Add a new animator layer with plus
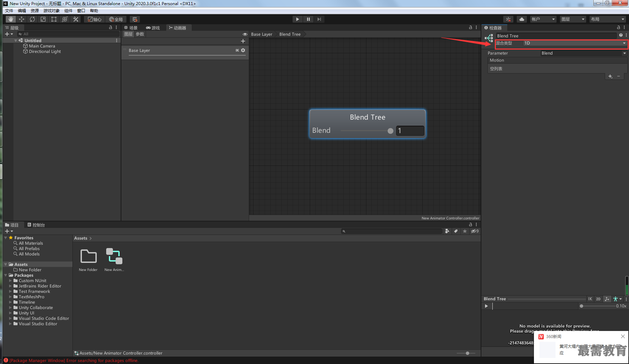 click(243, 41)
